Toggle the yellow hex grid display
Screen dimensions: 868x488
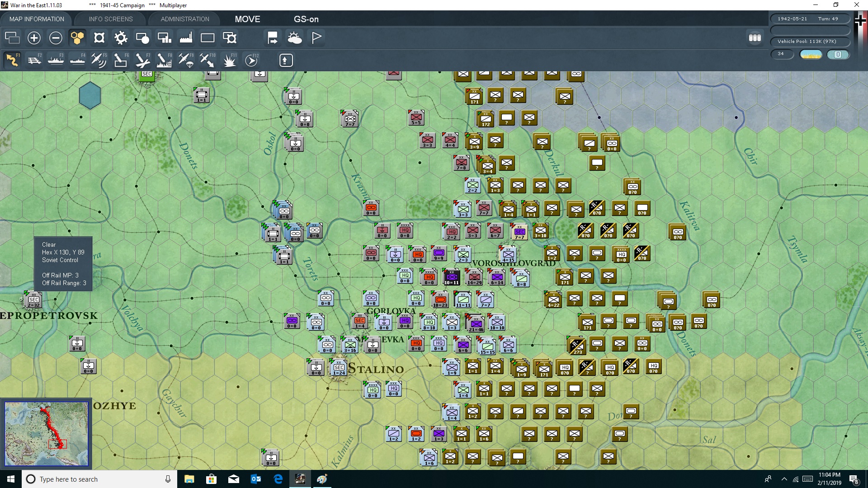coord(77,38)
